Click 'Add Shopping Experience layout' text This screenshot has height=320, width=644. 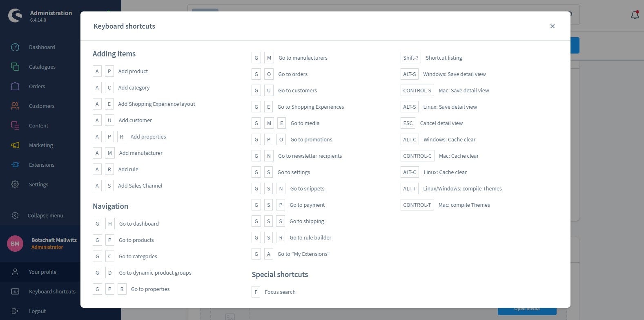click(156, 104)
